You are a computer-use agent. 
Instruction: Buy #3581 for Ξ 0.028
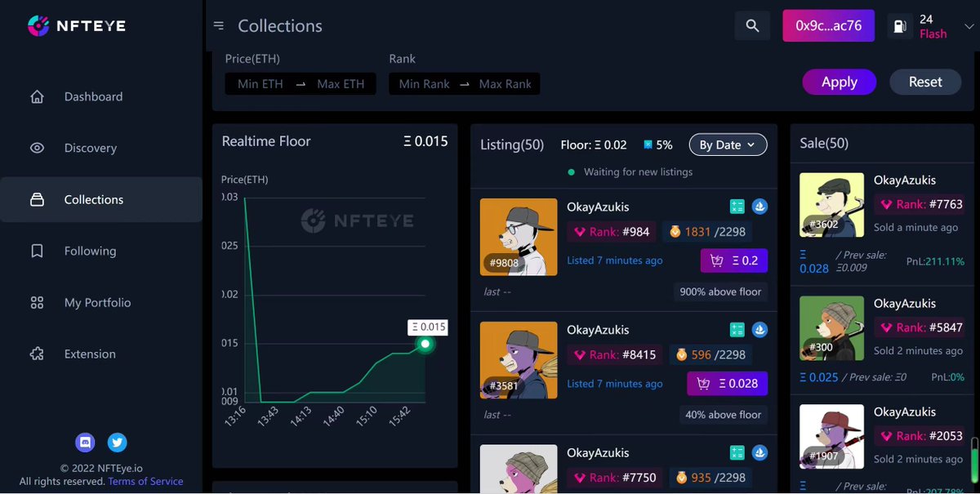click(728, 384)
